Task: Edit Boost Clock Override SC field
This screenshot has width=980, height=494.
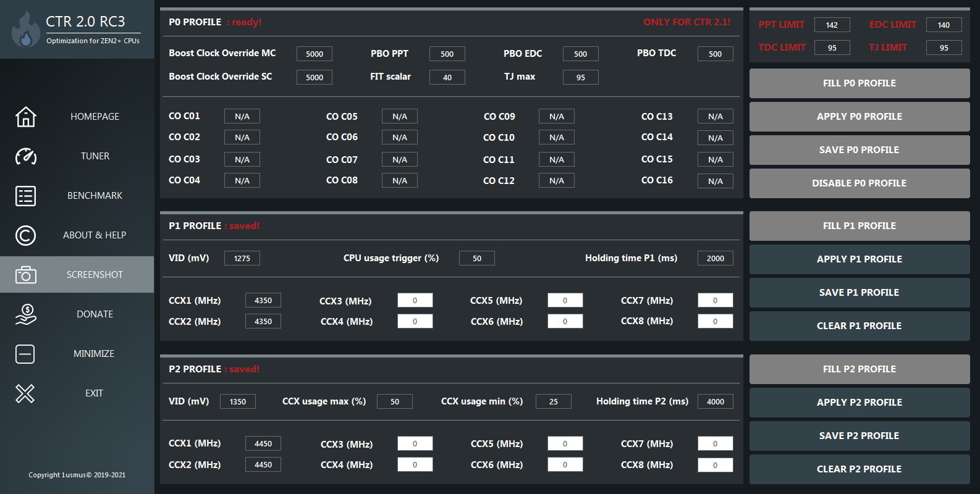Action: click(315, 77)
